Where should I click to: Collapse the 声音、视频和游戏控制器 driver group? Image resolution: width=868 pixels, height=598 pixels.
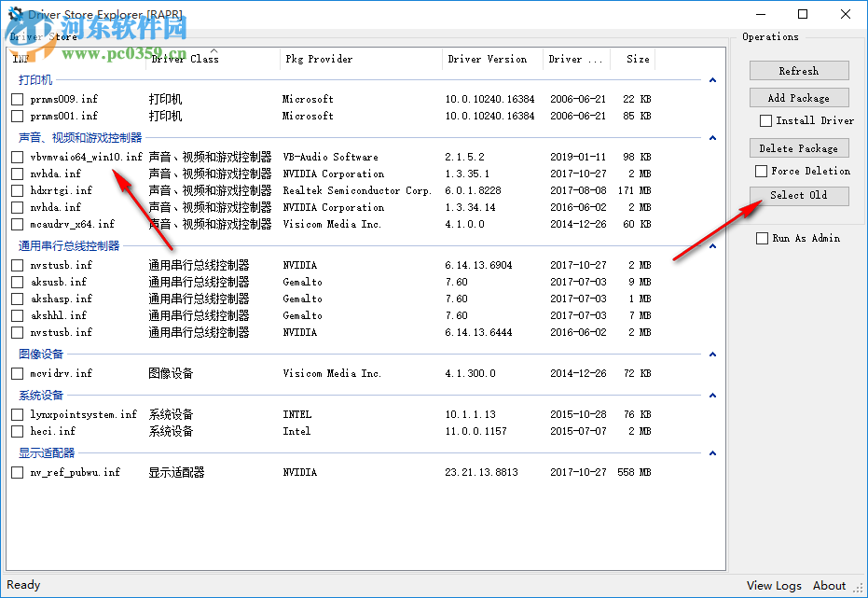[x=712, y=138]
